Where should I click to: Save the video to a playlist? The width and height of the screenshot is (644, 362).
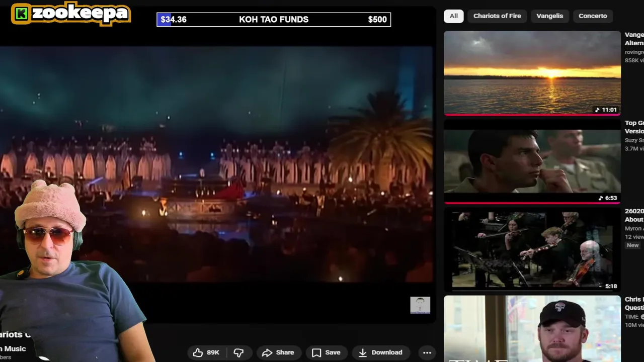coord(326,352)
